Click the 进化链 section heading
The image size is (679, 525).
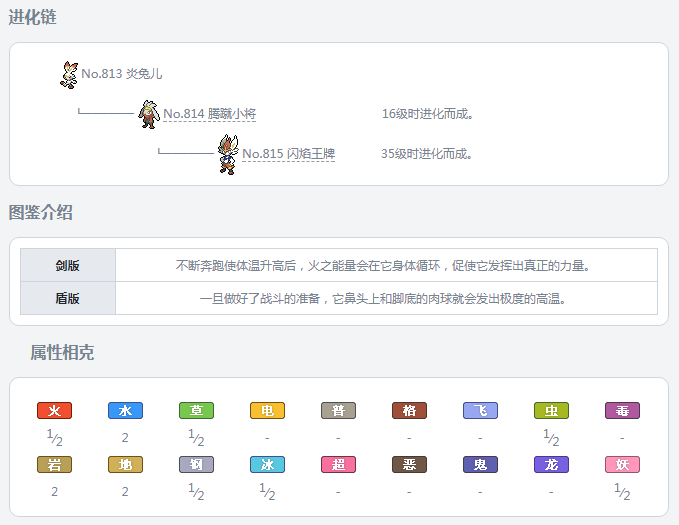pyautogui.click(x=32, y=17)
